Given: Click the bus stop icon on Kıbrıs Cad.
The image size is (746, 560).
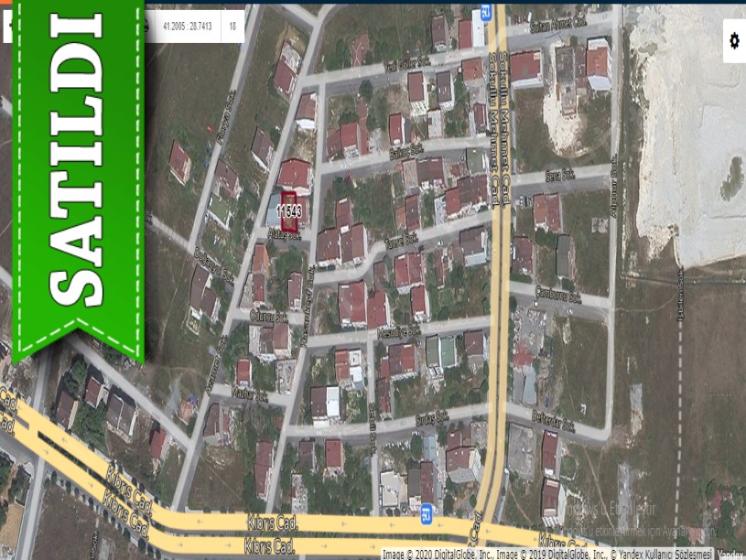Looking at the screenshot, I should (426, 517).
